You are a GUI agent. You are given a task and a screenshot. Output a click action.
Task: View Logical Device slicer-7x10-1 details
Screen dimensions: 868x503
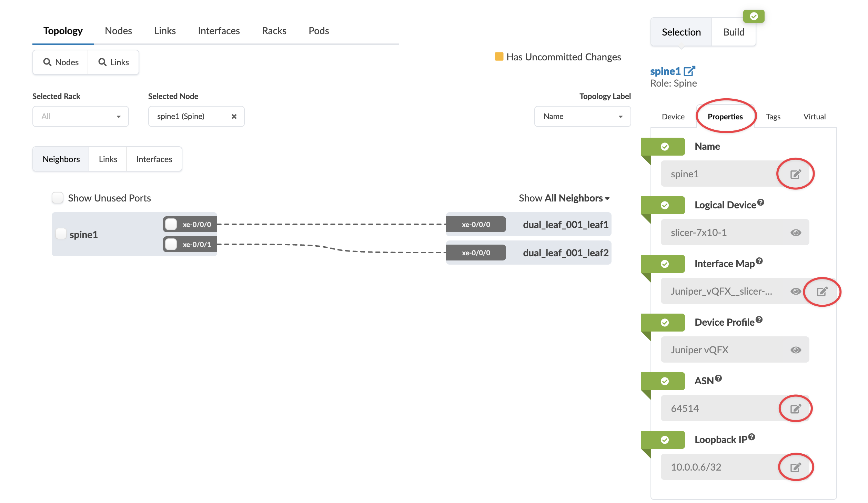click(796, 233)
